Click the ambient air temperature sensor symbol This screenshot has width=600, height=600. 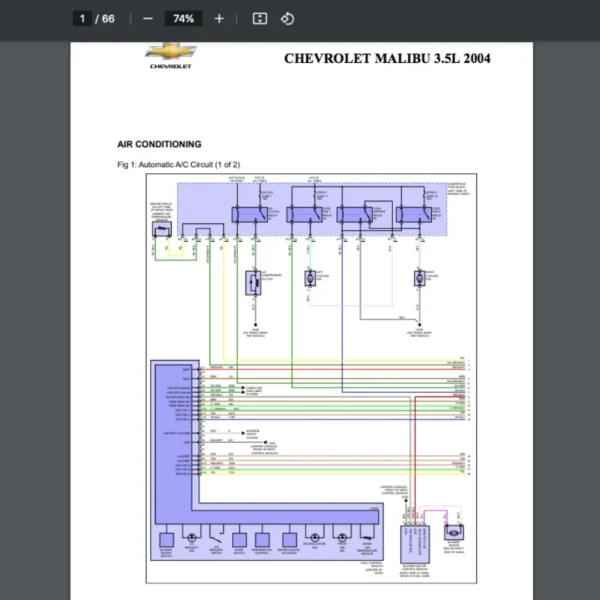click(x=162, y=229)
